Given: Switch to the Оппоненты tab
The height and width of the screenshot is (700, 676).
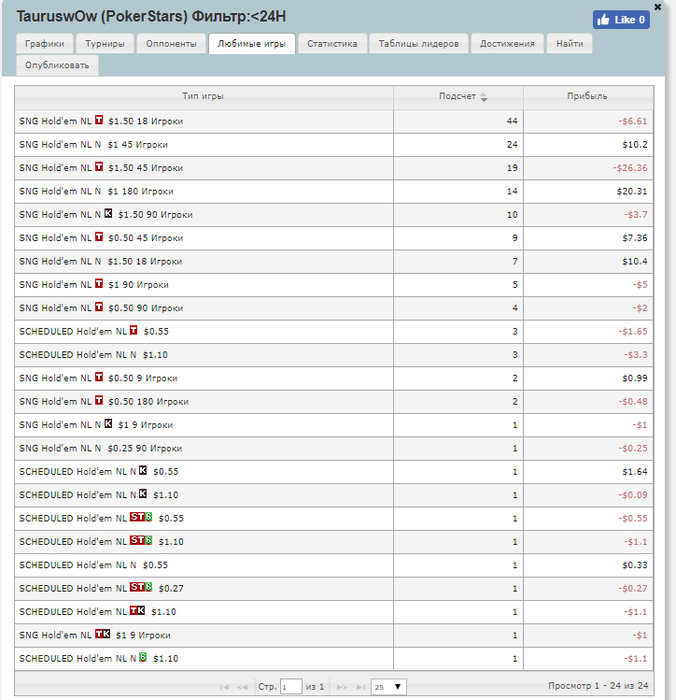Looking at the screenshot, I should [x=171, y=44].
